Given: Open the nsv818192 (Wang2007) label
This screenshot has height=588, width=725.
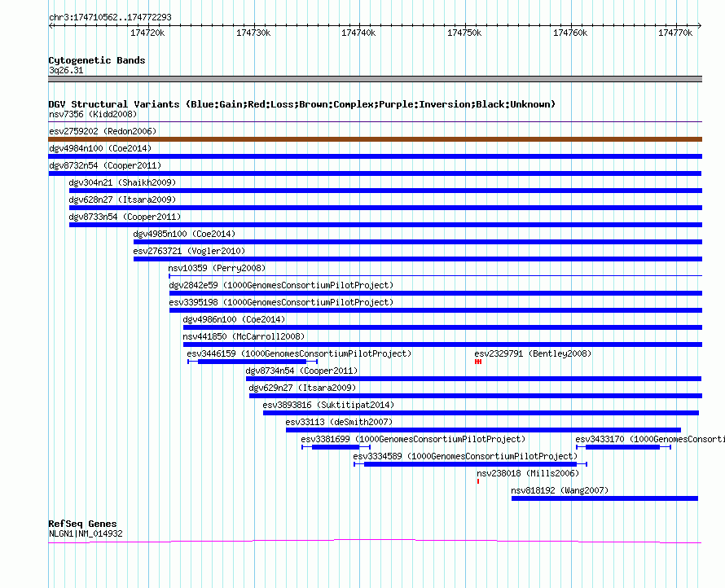Looking at the screenshot, I should click(560, 490).
